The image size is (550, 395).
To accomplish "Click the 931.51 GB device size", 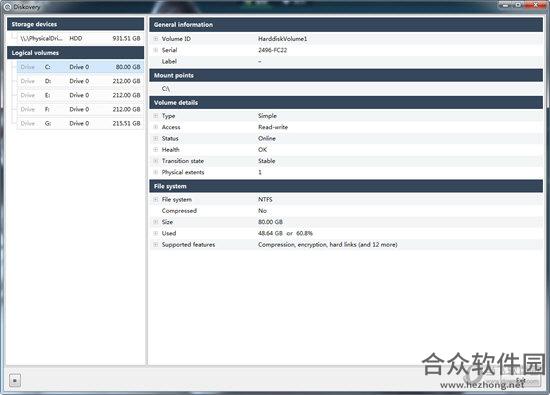I will 126,38.
